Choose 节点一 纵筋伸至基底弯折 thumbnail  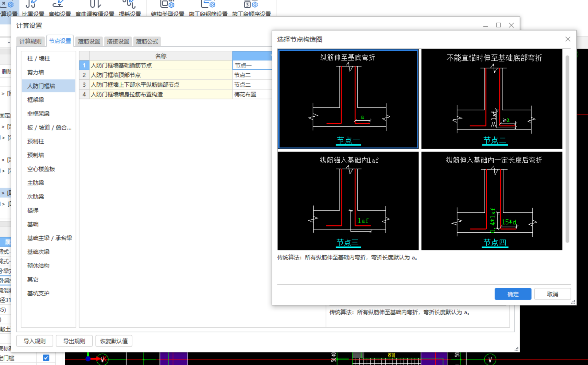348,99
